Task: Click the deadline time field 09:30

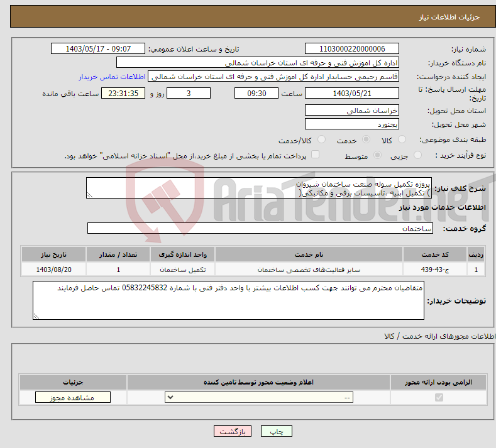Action: pyautogui.click(x=256, y=93)
